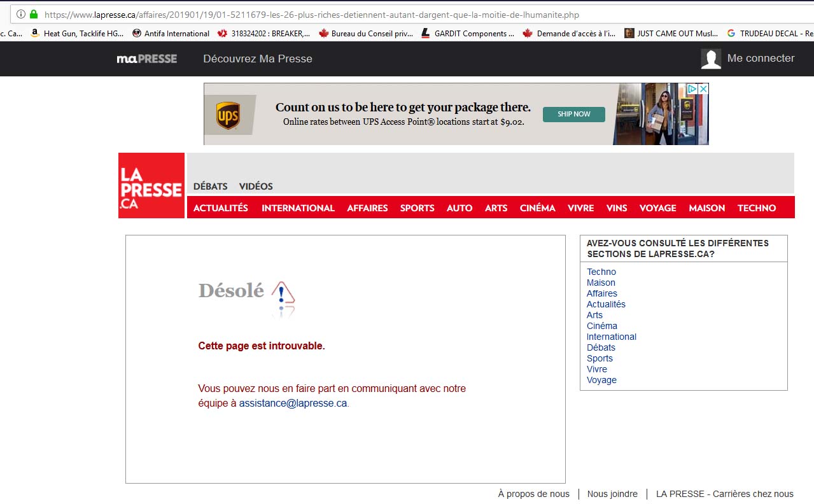Click the maPRESSE logo in top bar
The height and width of the screenshot is (504, 814).
147,59
